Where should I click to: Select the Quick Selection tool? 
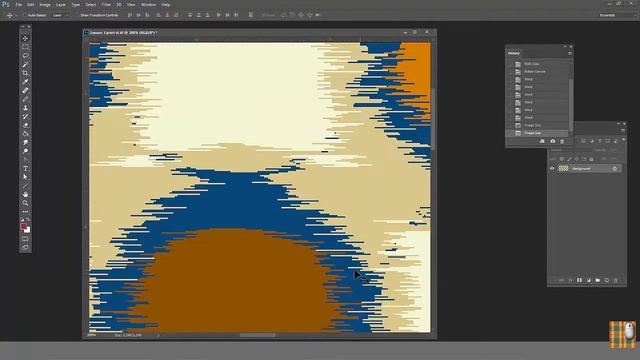(x=25, y=64)
